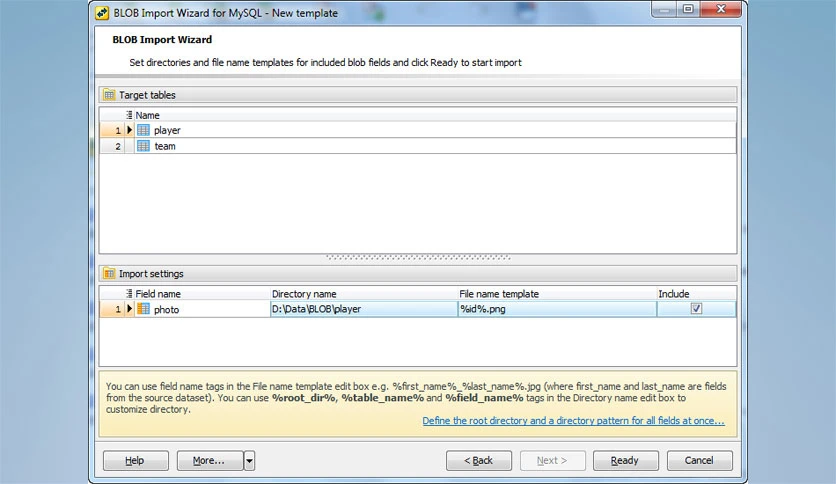The height and width of the screenshot is (484, 836).
Task: Click the Field name column header
Action: (x=202, y=294)
